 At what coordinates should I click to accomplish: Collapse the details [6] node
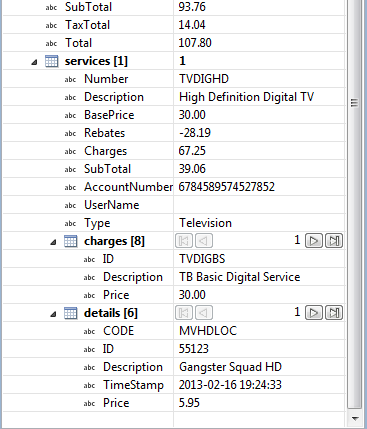point(53,314)
